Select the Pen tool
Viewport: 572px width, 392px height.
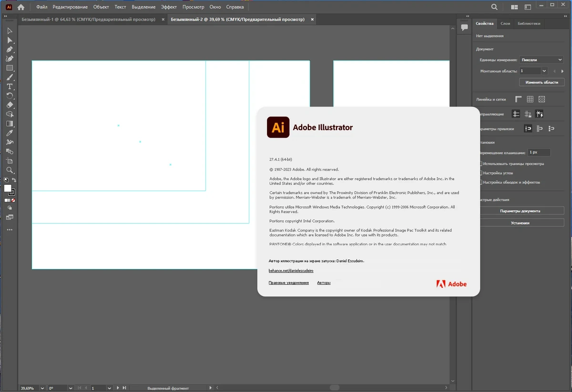click(10, 50)
